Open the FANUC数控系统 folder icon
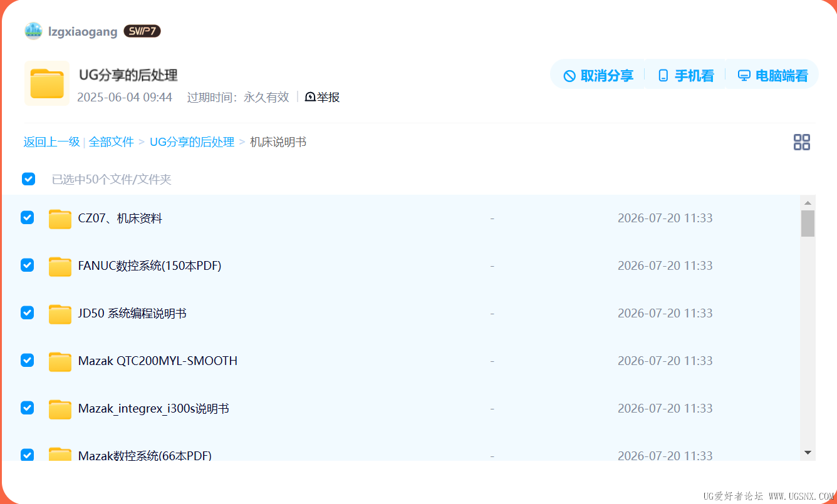The height and width of the screenshot is (504, 837). click(x=60, y=266)
